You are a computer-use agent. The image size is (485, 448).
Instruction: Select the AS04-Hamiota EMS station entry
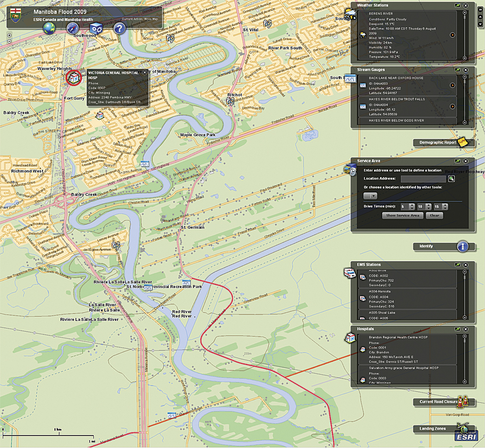pos(407,299)
